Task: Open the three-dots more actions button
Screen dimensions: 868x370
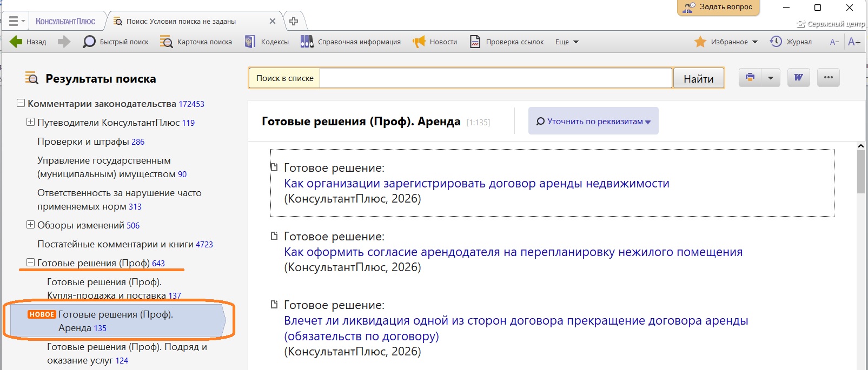Action: pos(828,78)
